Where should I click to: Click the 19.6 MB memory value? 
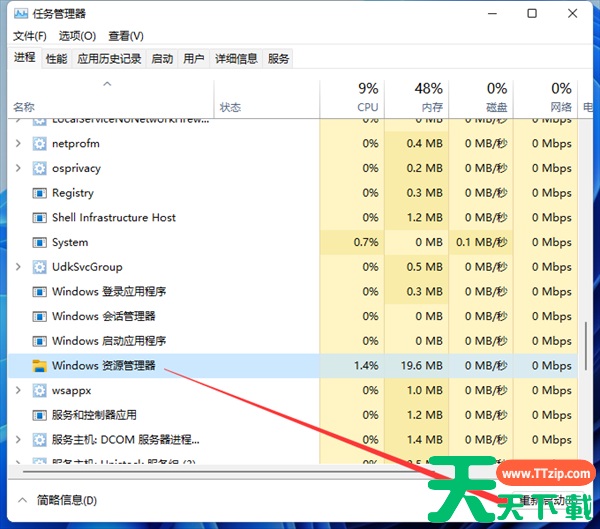tap(422, 366)
